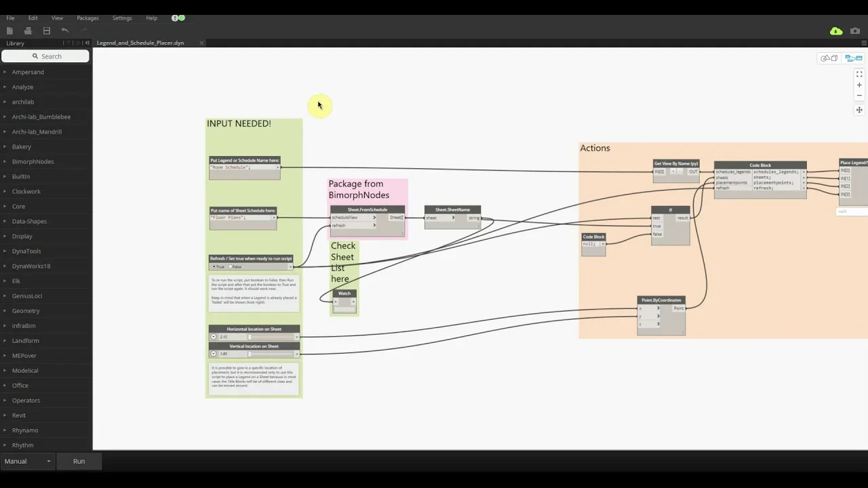Viewport: 868px width, 488px height.
Task: Select the Legend_and_Schedule_Placer.dyn tab
Action: pyautogui.click(x=140, y=43)
